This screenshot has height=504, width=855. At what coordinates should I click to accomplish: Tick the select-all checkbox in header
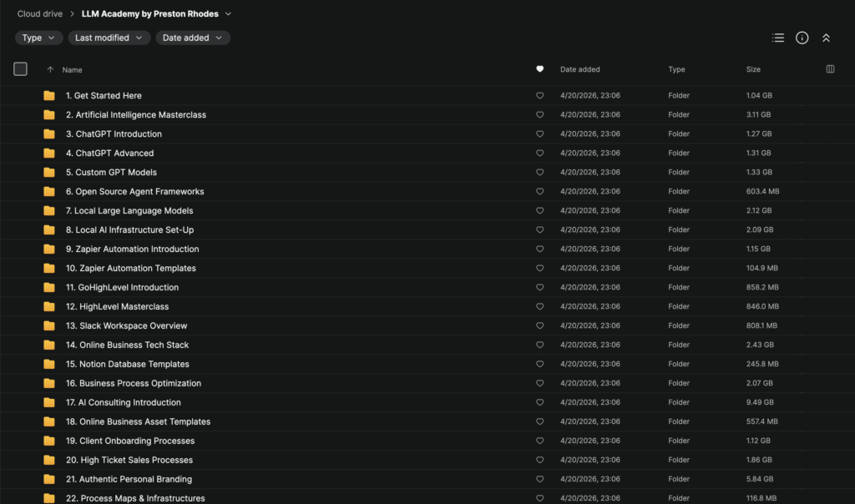(21, 69)
